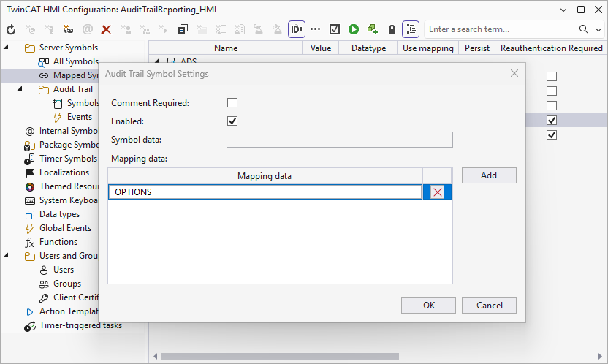
Task: Open Timer Symbols tree item
Action: pyautogui.click(x=61, y=159)
